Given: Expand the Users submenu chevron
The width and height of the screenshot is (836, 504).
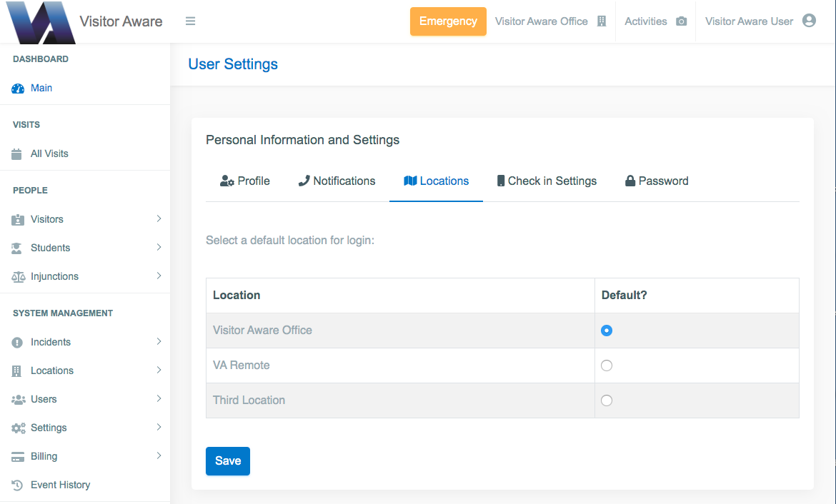Looking at the screenshot, I should click(159, 398).
